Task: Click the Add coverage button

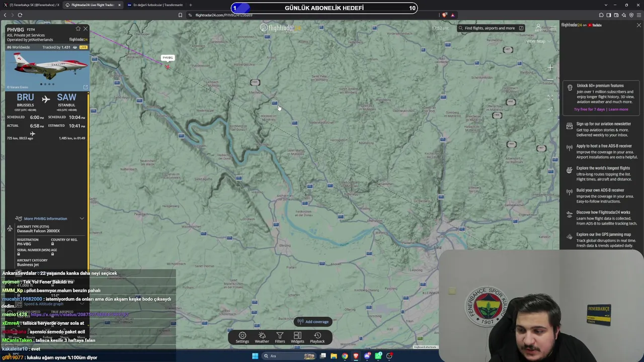Action: tap(313, 322)
